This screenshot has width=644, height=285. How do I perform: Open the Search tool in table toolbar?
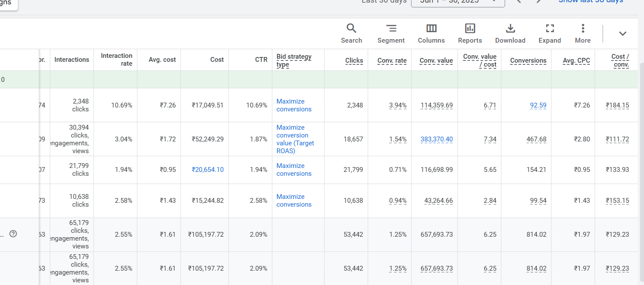pyautogui.click(x=351, y=34)
